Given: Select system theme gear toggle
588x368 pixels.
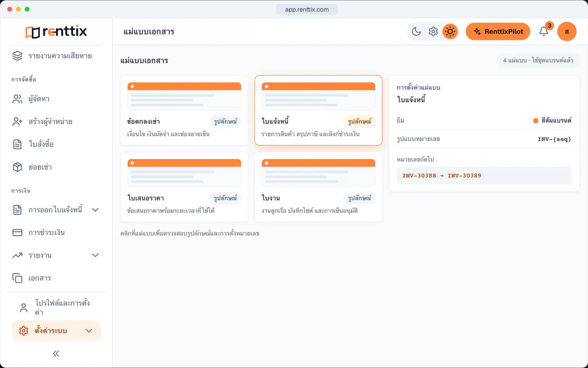Looking at the screenshot, I should pyautogui.click(x=433, y=32).
